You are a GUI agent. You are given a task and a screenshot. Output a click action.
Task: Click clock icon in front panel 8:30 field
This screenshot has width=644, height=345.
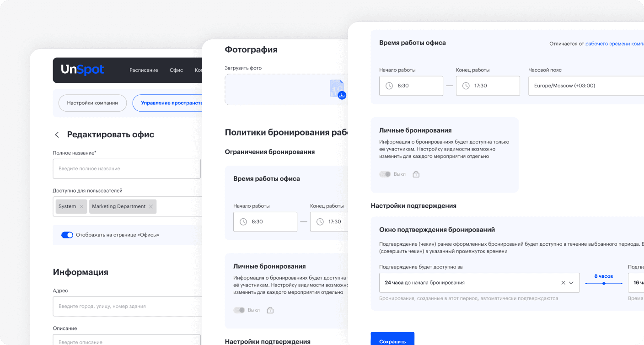[389, 86]
